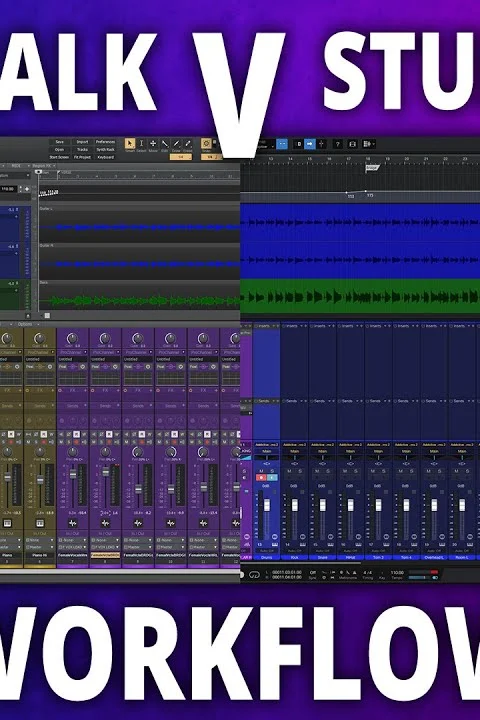Solo the Kick channel in Studio One

point(300,471)
